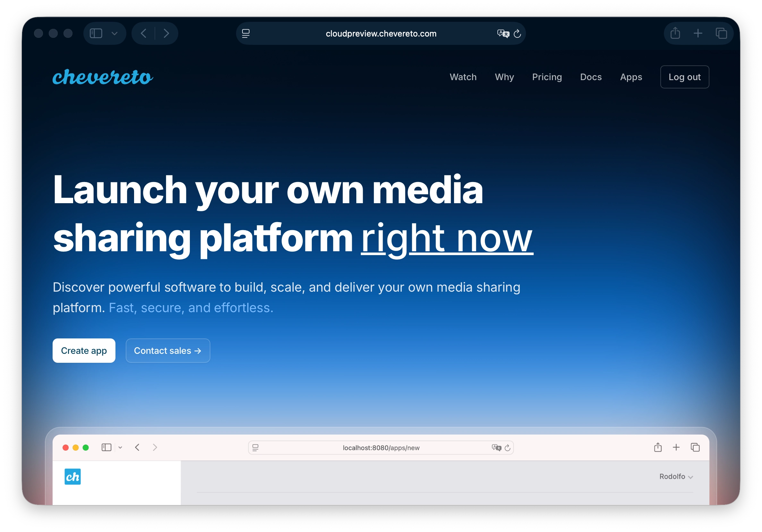Screen dimensions: 762x532
Task: Open the Rodolfo user dropdown
Action: [676, 477]
